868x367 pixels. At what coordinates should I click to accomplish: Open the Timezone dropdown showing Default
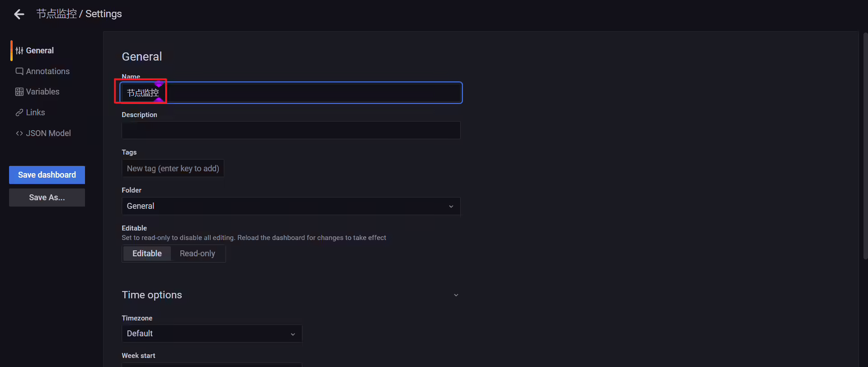pyautogui.click(x=212, y=334)
